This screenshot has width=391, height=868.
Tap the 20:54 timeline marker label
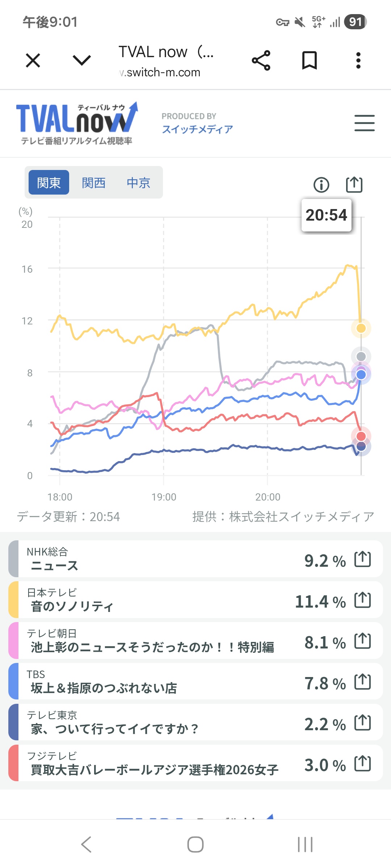coord(326,215)
